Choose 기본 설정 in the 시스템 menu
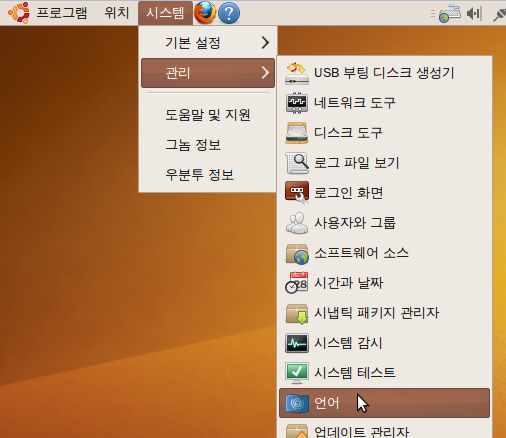This screenshot has width=506, height=438. (x=208, y=42)
